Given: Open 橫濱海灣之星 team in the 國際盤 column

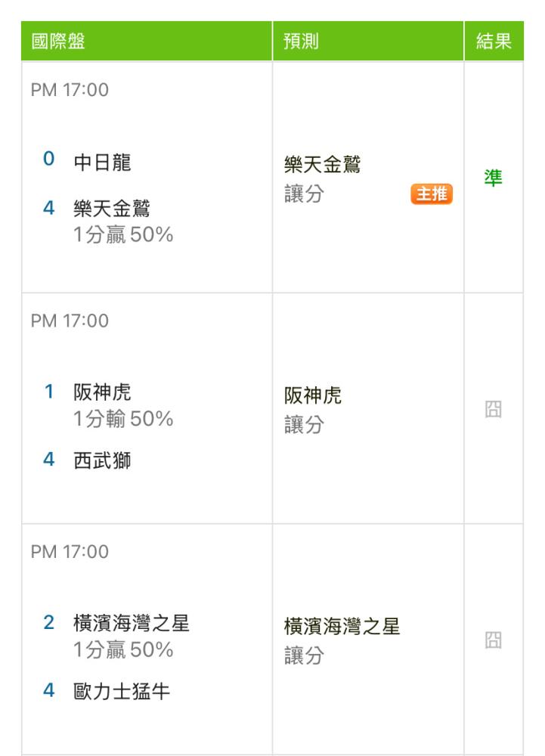Looking at the screenshot, I should click(131, 623).
